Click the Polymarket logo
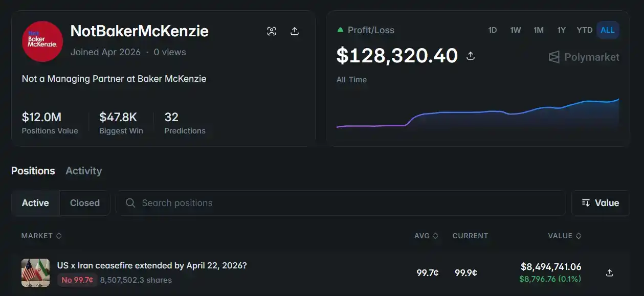 584,57
